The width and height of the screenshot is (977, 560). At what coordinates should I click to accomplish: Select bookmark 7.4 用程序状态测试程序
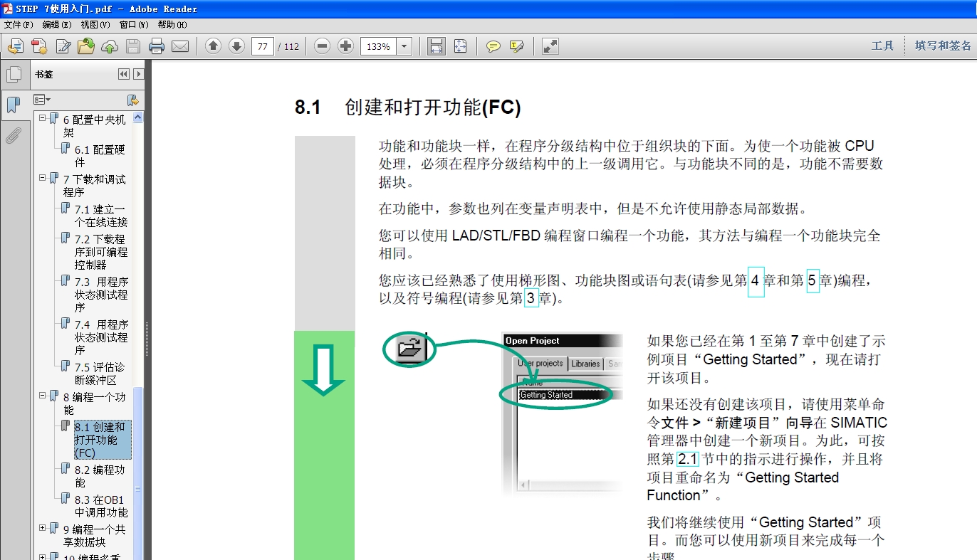101,337
